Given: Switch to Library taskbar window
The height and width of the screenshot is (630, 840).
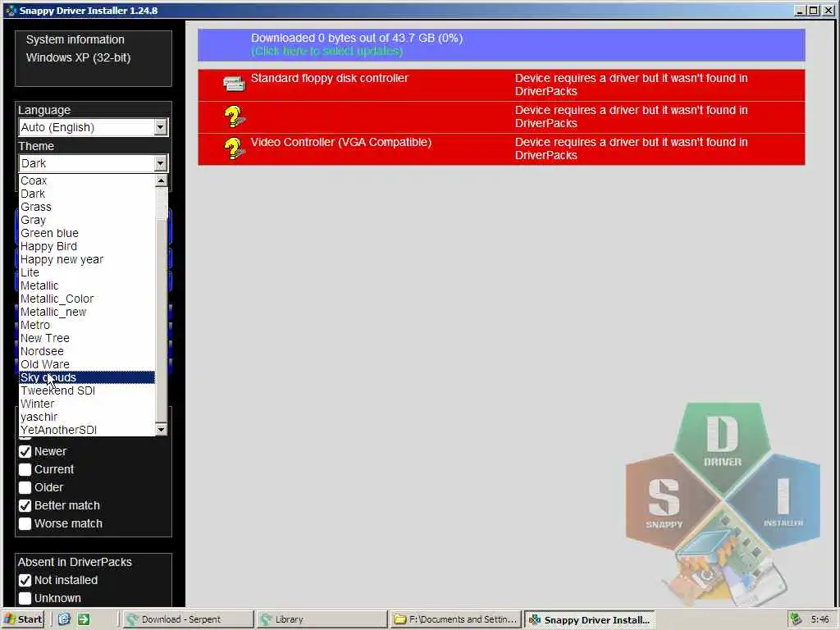Looking at the screenshot, I should coord(322,619).
